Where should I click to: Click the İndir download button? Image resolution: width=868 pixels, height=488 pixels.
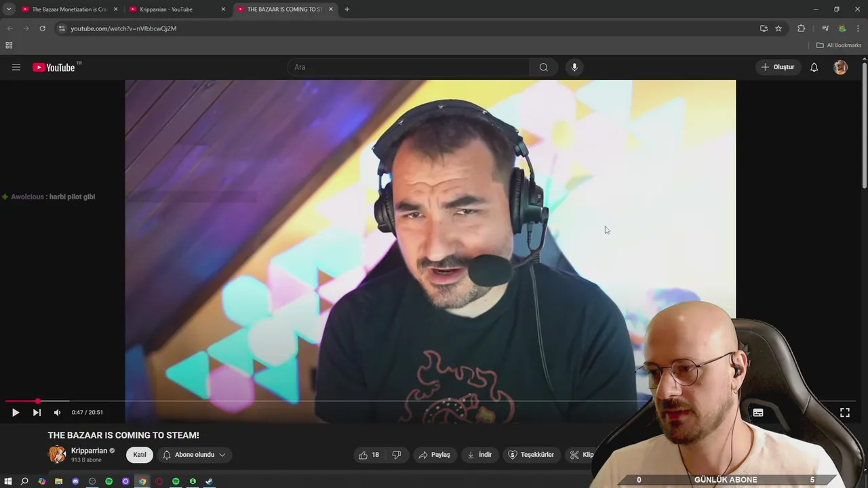pos(479,455)
